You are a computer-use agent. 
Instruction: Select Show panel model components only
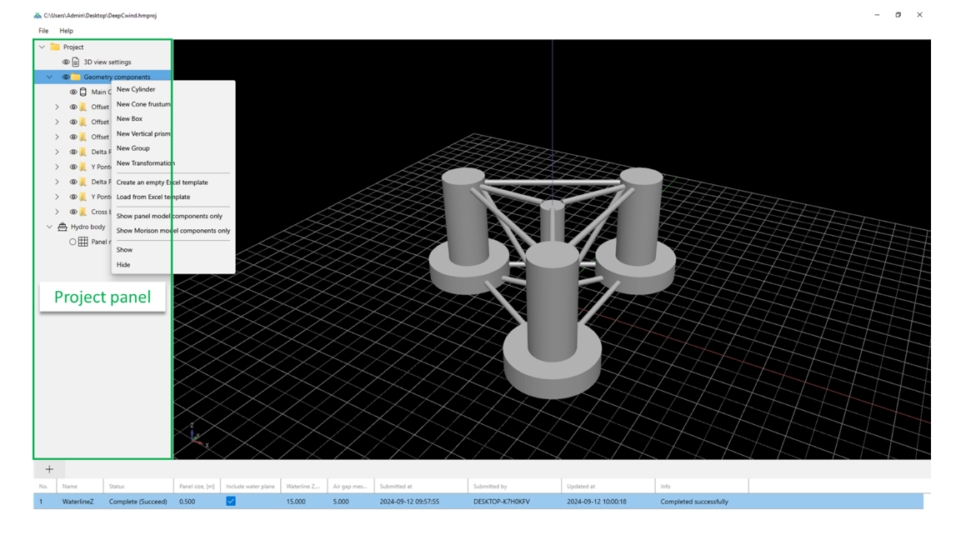(169, 217)
